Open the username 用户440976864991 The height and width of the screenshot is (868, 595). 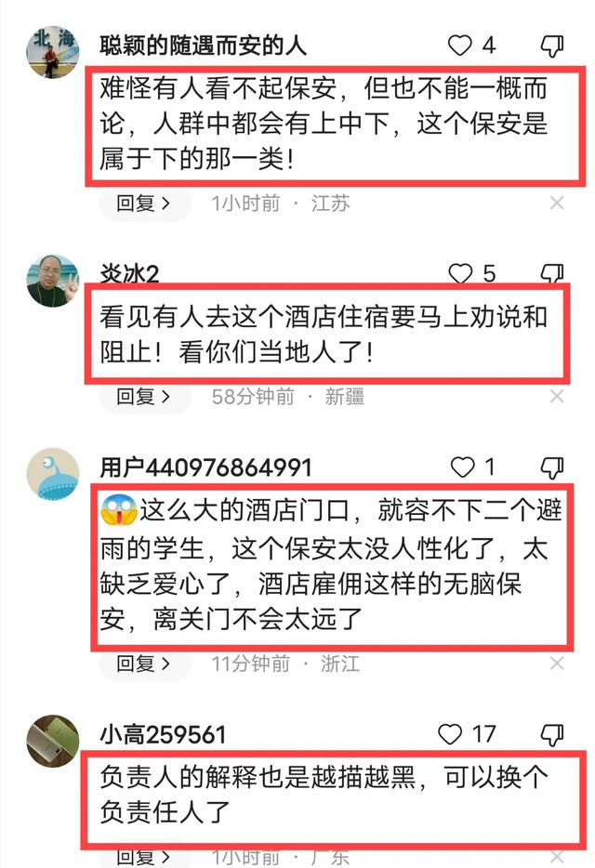205,467
